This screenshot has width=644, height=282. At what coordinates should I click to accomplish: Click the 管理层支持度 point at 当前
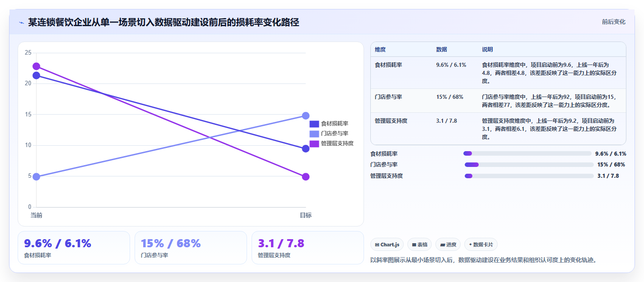[x=36, y=66]
